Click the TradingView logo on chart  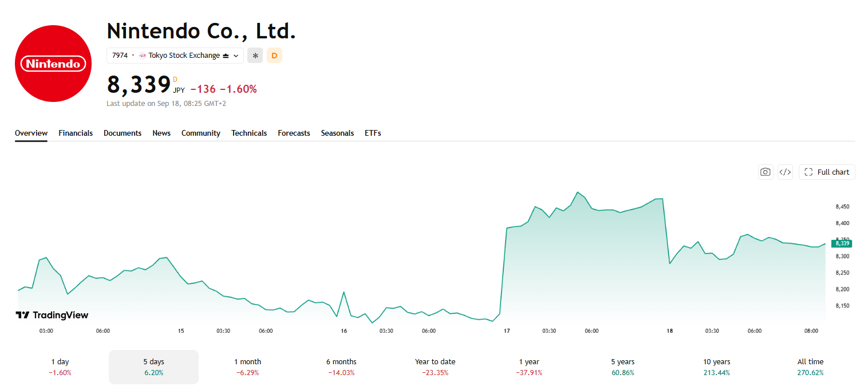point(52,315)
